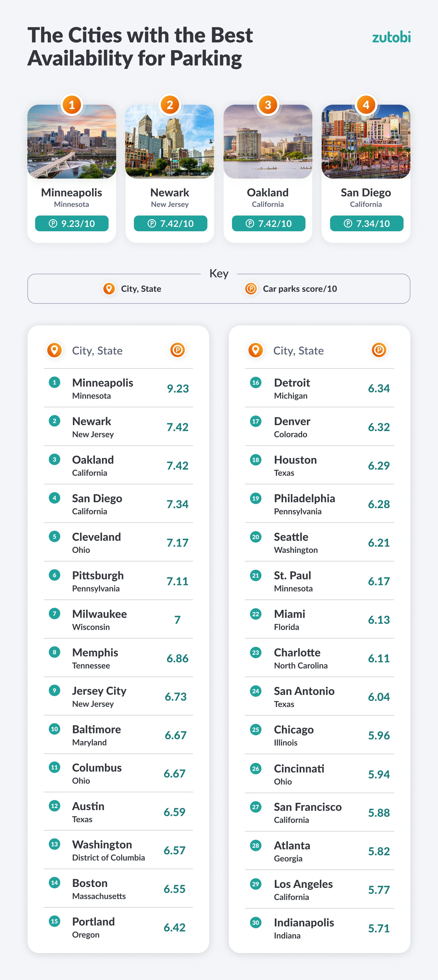Click the parking icon in right table header
Viewport: 438px width, 980px height.
pyautogui.click(x=379, y=350)
